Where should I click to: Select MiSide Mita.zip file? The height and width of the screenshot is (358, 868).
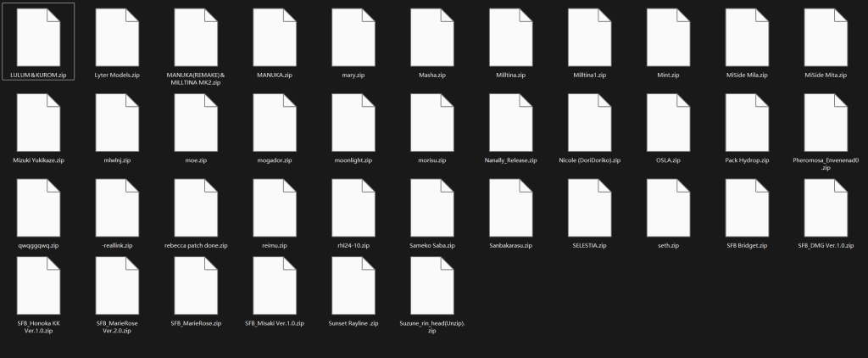tap(826, 38)
